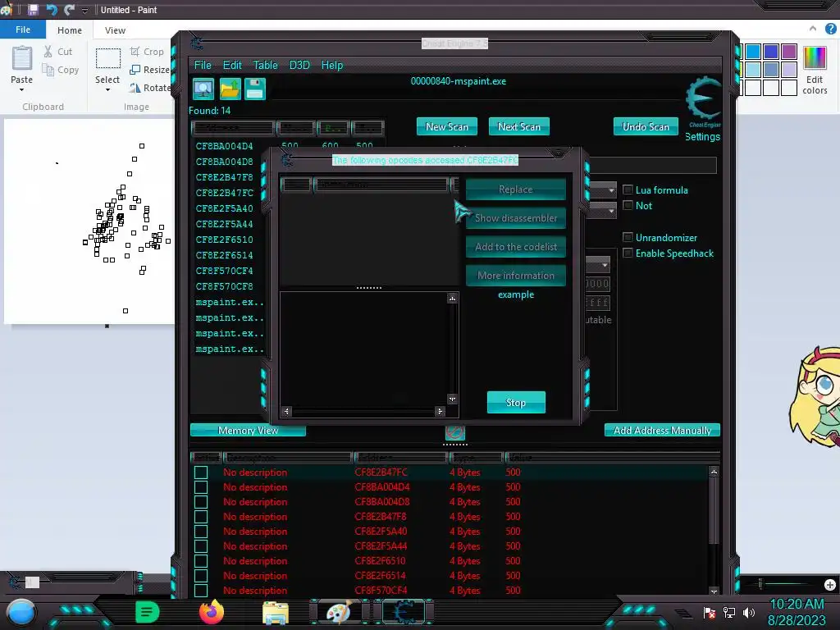
Task: Click the Rotate tool in Paint's ribbon
Action: [149, 88]
